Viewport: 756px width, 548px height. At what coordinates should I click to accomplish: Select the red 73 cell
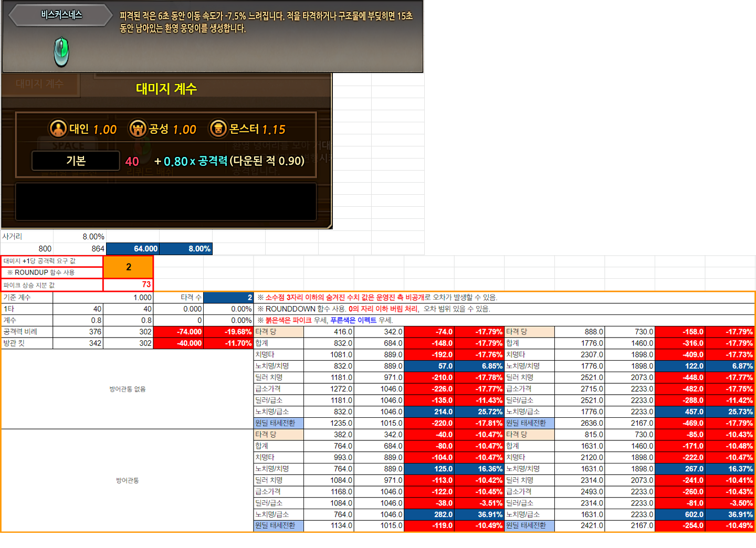coord(128,284)
